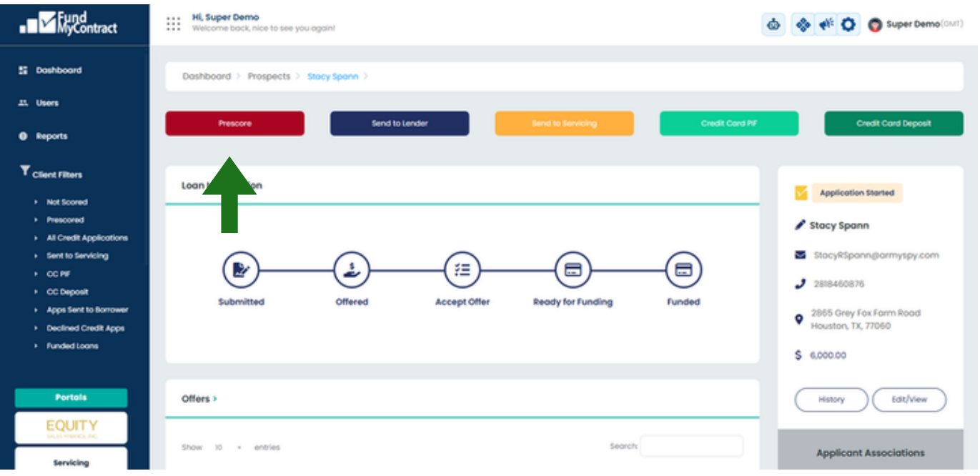Click the FundMyContract logo
Image resolution: width=980 pixels, height=476 pixels.
point(69,23)
